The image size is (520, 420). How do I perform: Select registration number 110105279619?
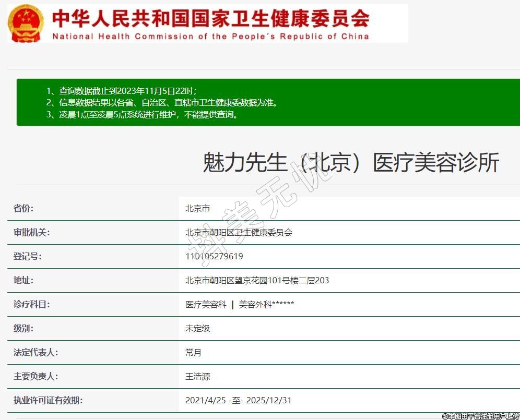point(214,257)
